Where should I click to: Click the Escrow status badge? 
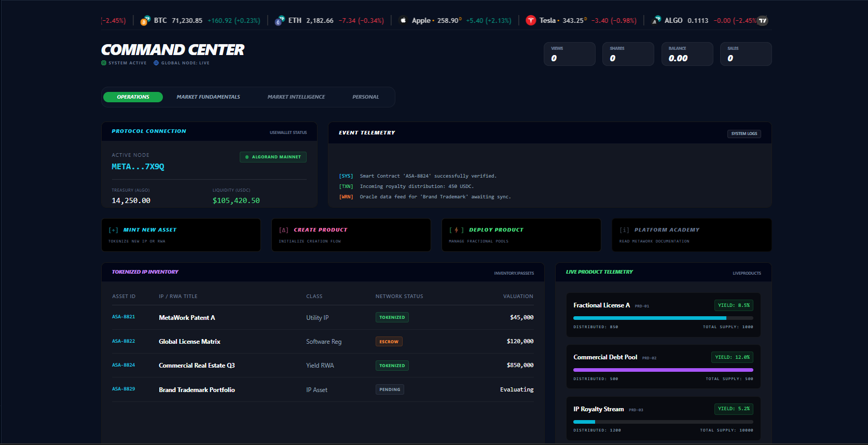[x=389, y=342]
